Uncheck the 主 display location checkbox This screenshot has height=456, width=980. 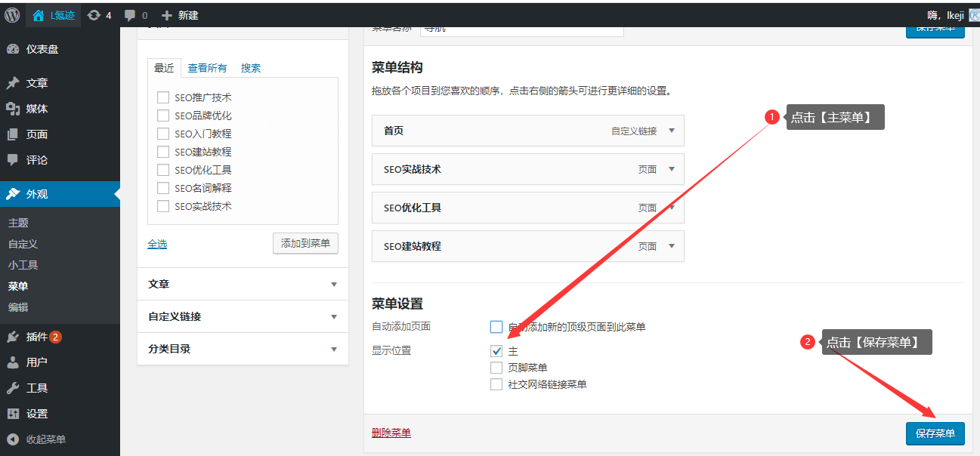(x=496, y=351)
